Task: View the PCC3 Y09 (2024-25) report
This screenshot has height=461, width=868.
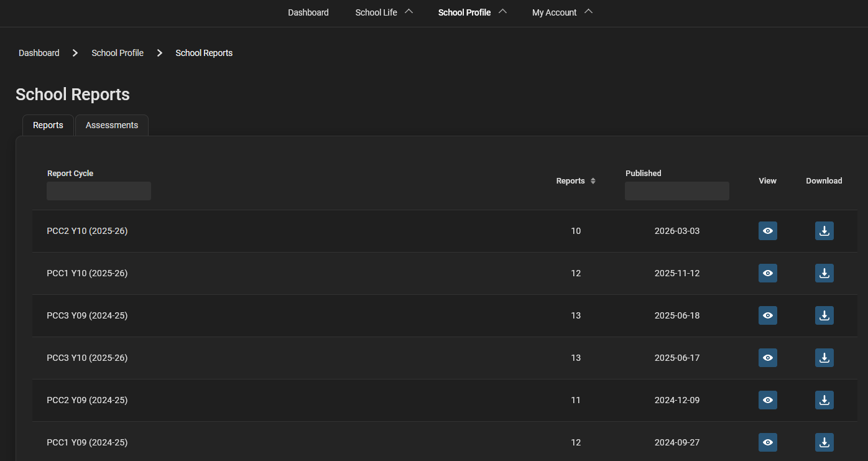Action: click(x=768, y=315)
